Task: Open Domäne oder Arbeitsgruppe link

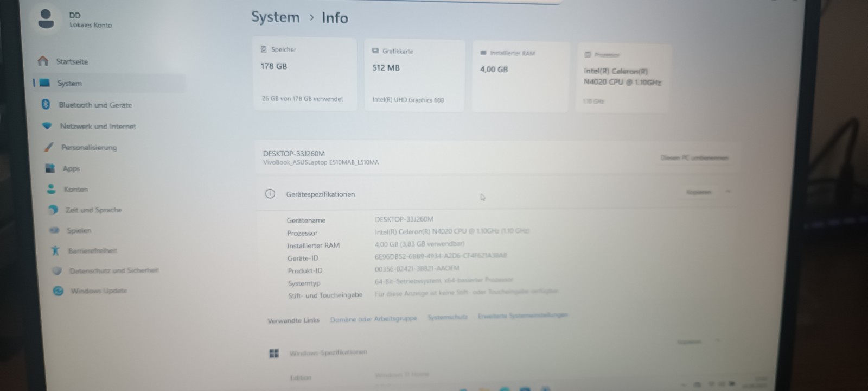Action: 374,319
